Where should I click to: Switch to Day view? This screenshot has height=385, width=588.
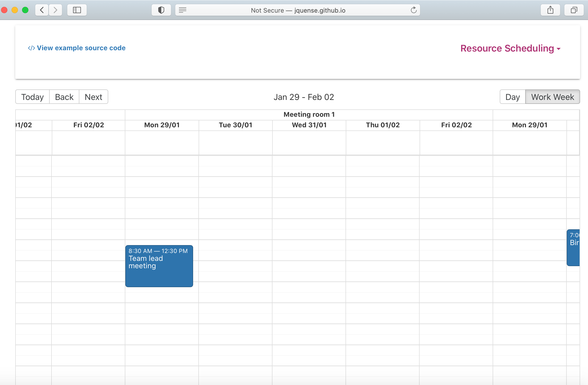pyautogui.click(x=512, y=97)
